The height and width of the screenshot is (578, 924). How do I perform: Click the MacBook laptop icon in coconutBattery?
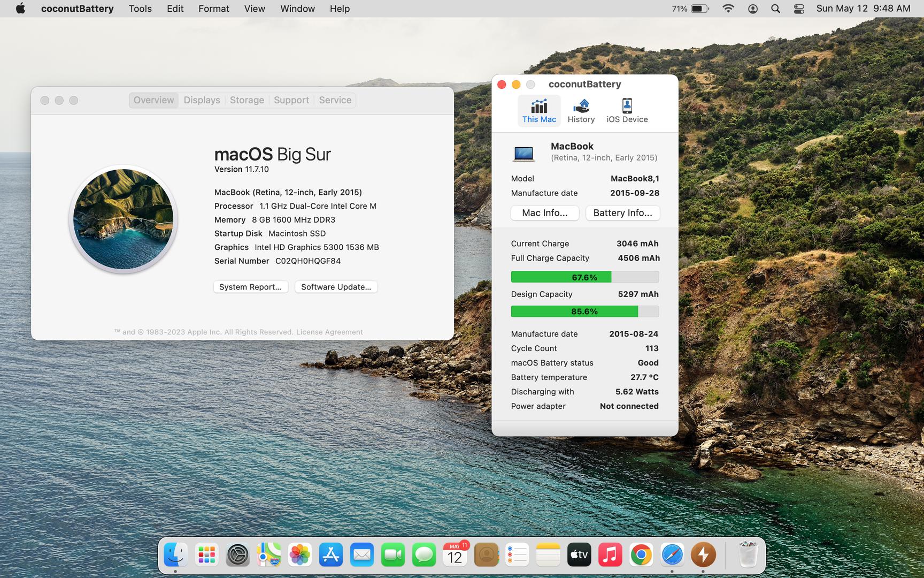pyautogui.click(x=523, y=154)
